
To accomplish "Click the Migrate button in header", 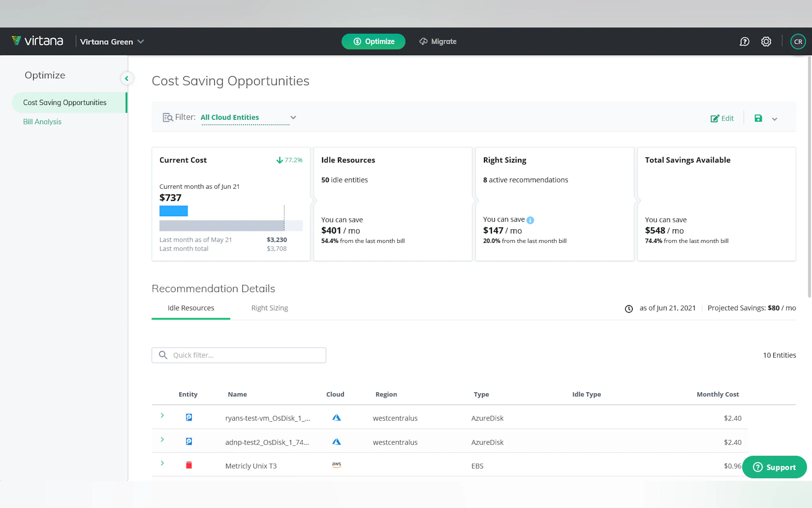I will click(x=438, y=41).
